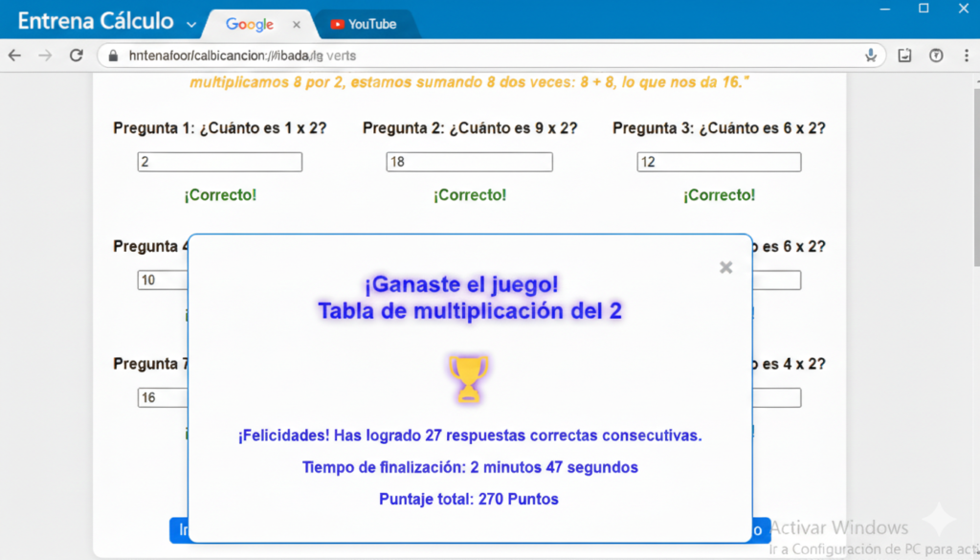Image resolution: width=980 pixels, height=560 pixels.
Task: Click the browser forward arrow
Action: pyautogui.click(x=45, y=56)
